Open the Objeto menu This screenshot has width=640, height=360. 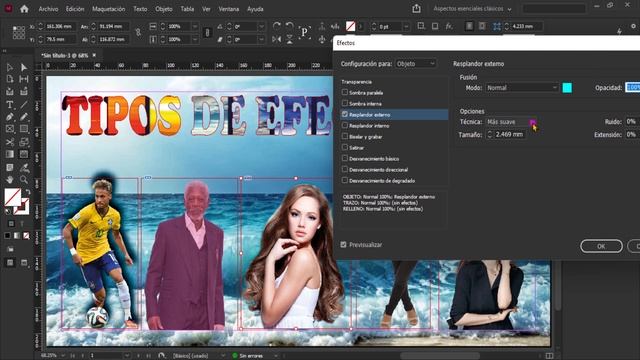[164, 9]
